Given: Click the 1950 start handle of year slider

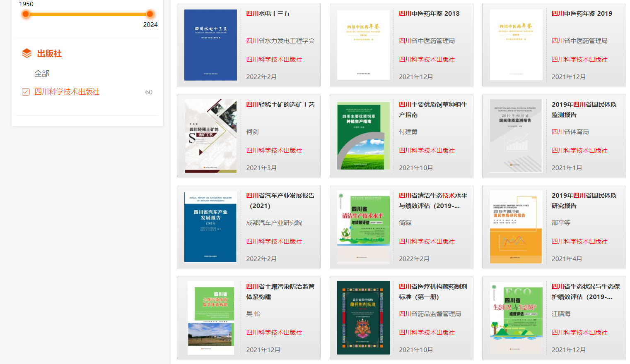Looking at the screenshot, I should (x=26, y=14).
